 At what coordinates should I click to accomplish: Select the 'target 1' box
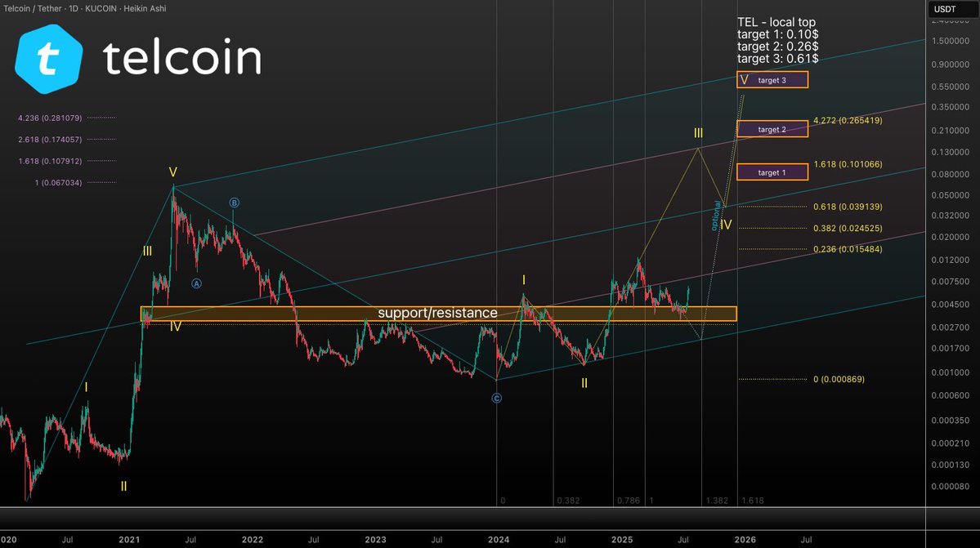tap(772, 172)
